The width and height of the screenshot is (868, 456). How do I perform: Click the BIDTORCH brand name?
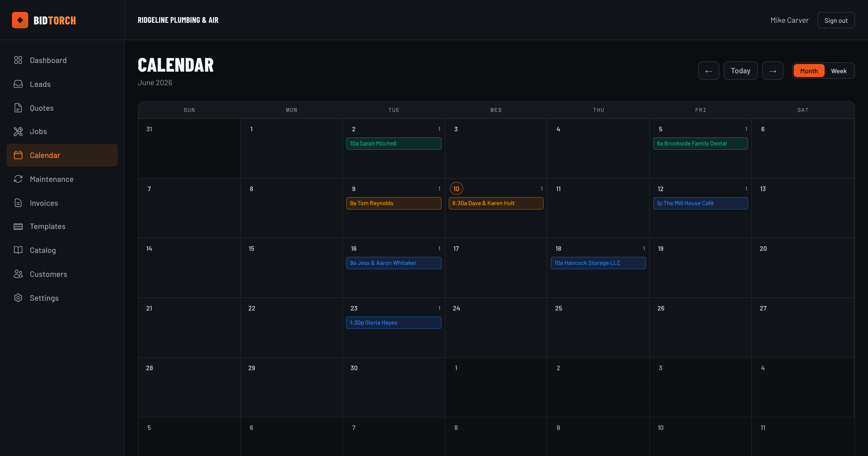coord(55,20)
